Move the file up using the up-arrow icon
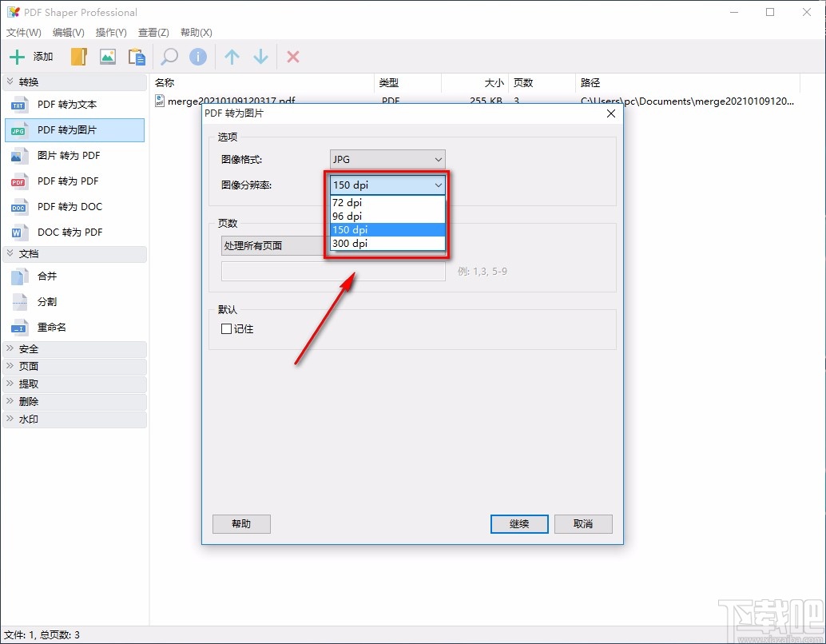Image resolution: width=826 pixels, height=644 pixels. (x=232, y=56)
